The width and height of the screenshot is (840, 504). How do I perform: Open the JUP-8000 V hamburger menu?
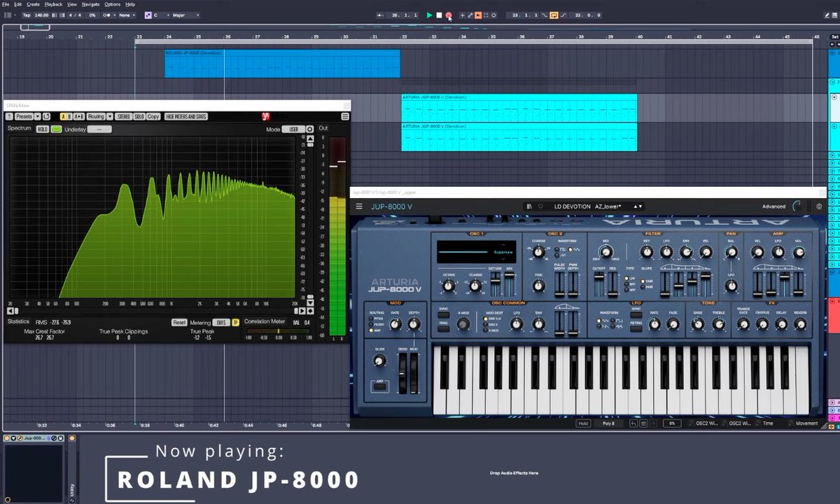tap(358, 206)
